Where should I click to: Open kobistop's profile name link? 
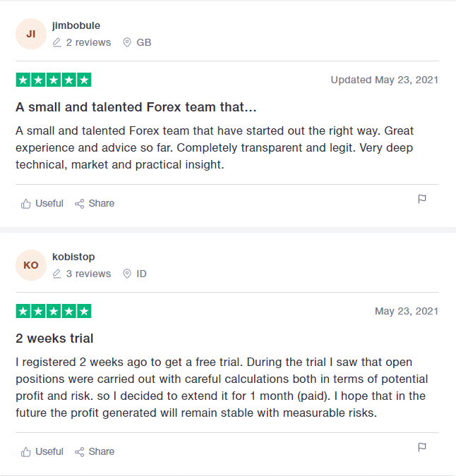coord(73,257)
